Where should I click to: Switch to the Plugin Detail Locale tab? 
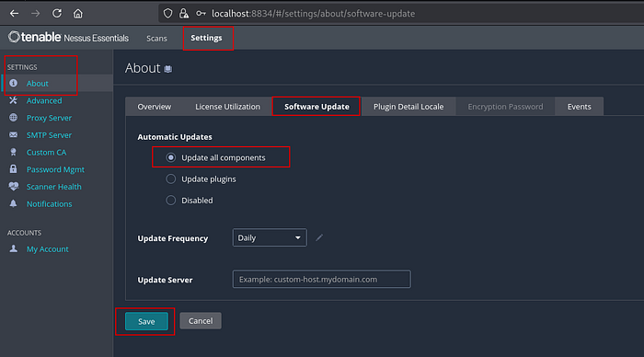tap(408, 107)
